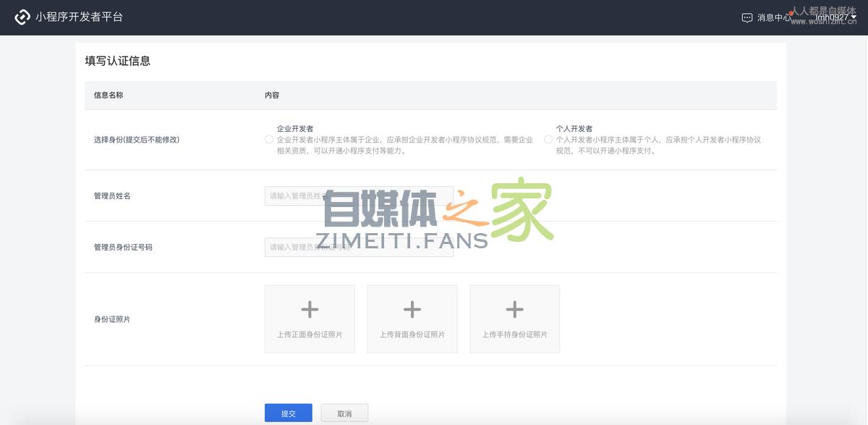The width and height of the screenshot is (868, 425).
Task: Click the plus icon to upload back ID photo
Action: [412, 309]
